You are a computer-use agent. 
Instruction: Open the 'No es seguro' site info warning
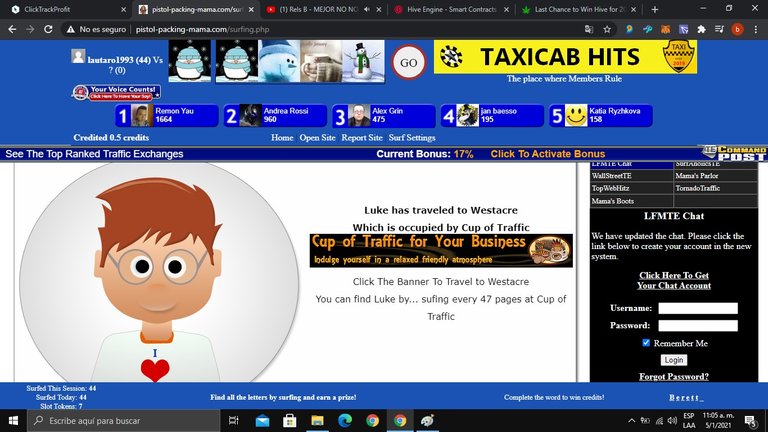(x=96, y=29)
